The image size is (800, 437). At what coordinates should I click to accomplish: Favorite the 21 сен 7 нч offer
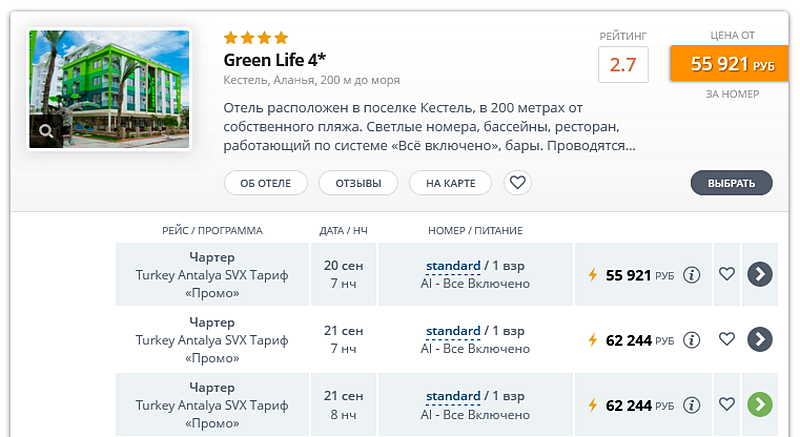coord(727,340)
